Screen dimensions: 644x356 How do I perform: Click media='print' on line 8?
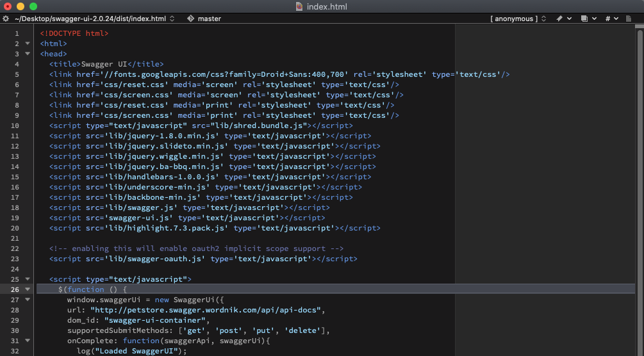tap(203, 105)
